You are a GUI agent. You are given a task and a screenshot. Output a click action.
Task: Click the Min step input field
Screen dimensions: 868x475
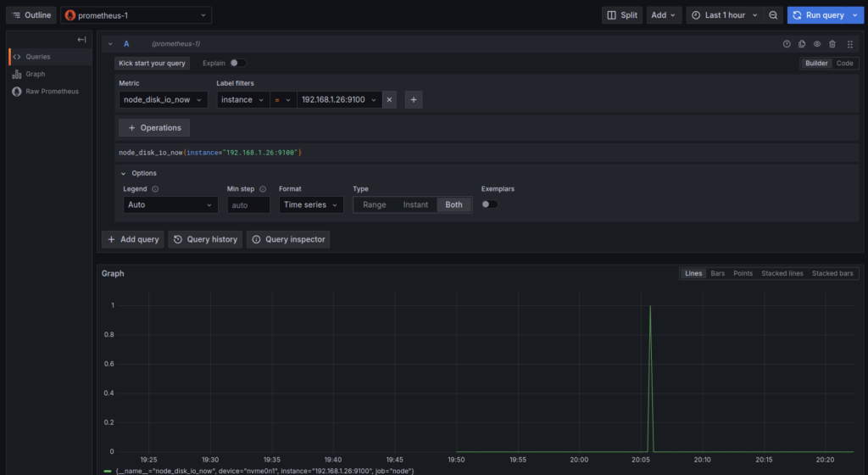click(x=248, y=204)
